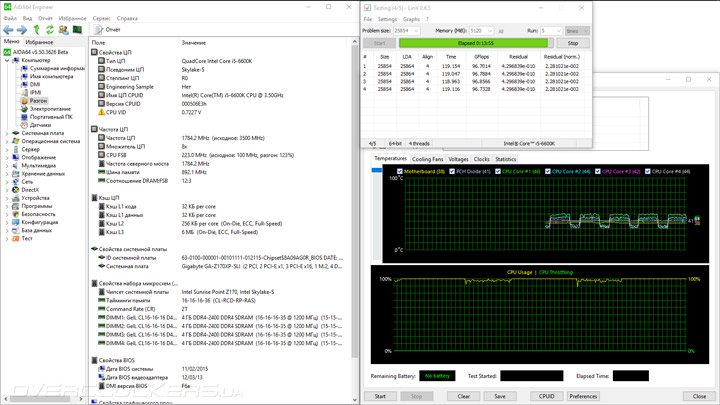720x405 pixels.
Task: Switch to the Statistics tab
Action: (506, 159)
